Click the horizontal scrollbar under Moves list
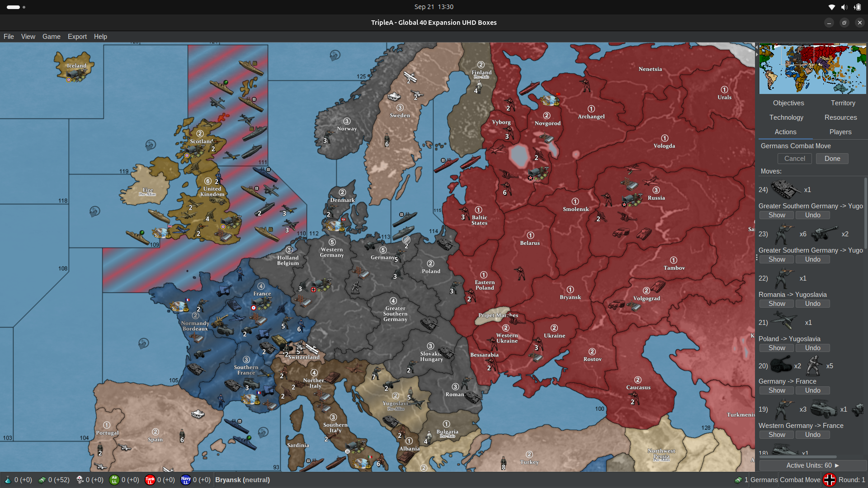Viewport: 868px width, 488px height. point(798,457)
